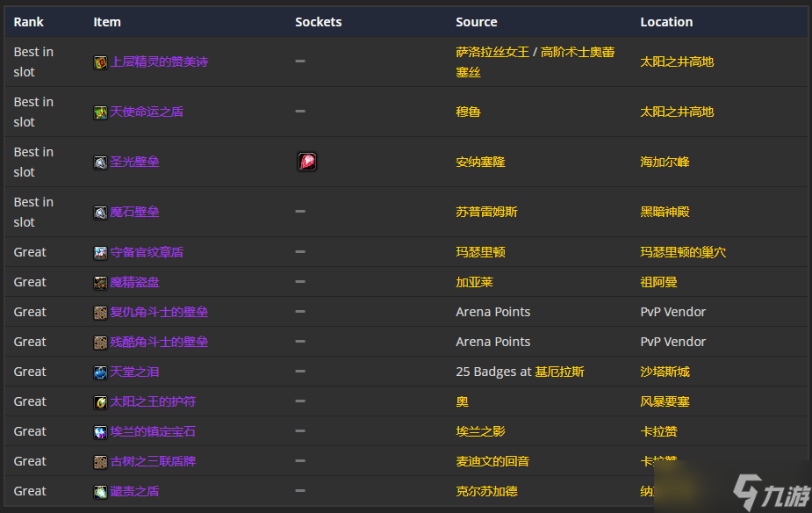Click the Item column header
This screenshot has width=812, height=513.
pyautogui.click(x=107, y=22)
